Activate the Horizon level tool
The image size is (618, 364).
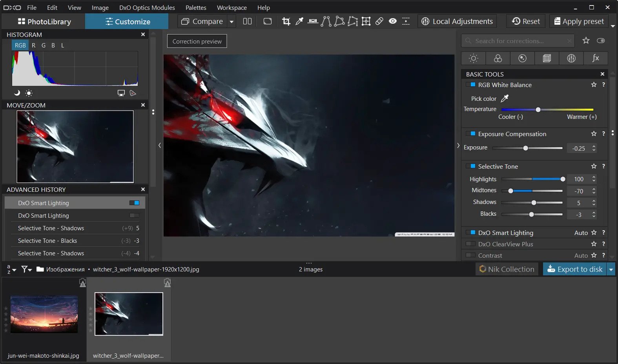tap(313, 21)
